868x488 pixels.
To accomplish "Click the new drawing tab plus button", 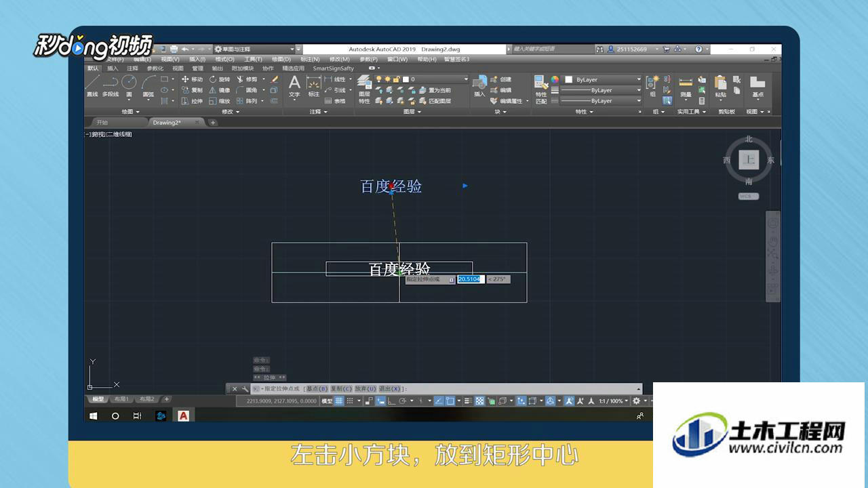I will [x=212, y=123].
